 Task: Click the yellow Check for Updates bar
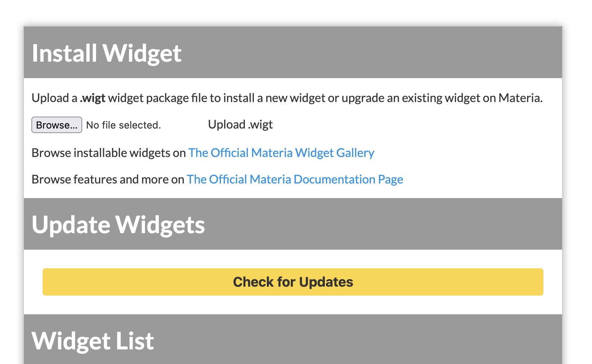pyautogui.click(x=293, y=282)
